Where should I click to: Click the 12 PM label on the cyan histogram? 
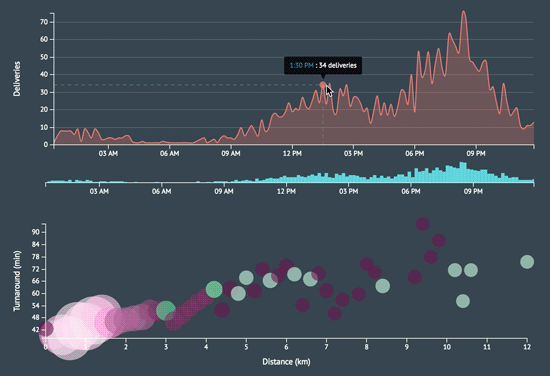click(x=286, y=192)
